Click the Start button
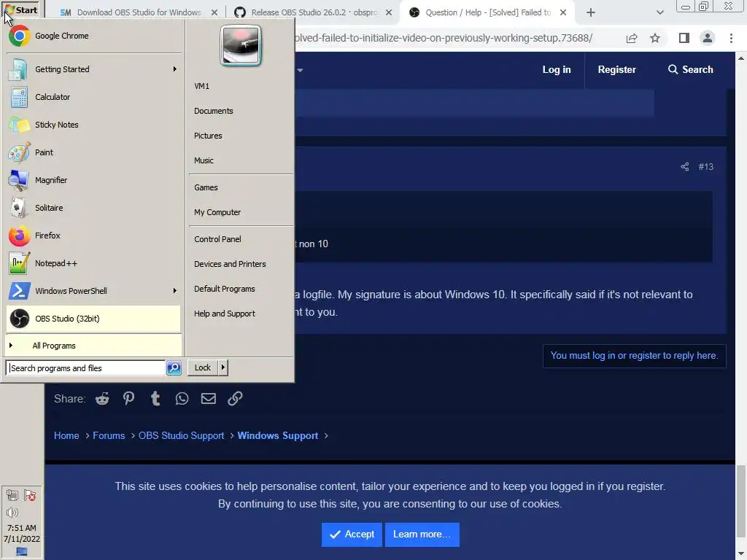Image resolution: width=747 pixels, height=560 pixels. click(x=22, y=10)
